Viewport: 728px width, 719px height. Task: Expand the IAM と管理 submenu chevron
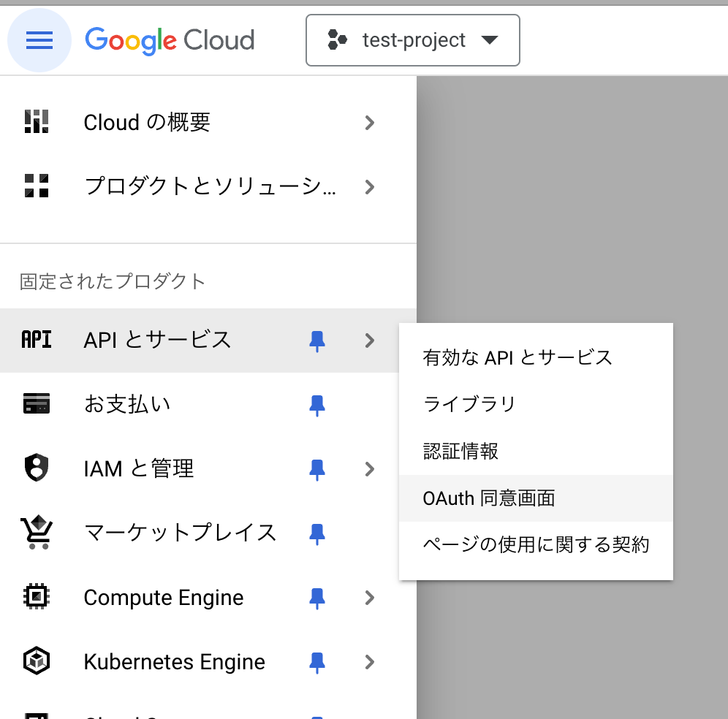point(369,469)
